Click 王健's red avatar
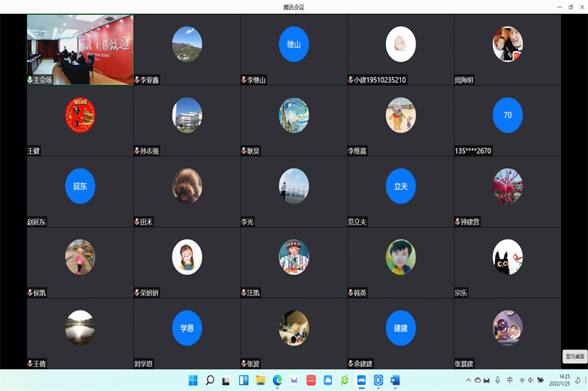588x391 pixels. tap(80, 114)
